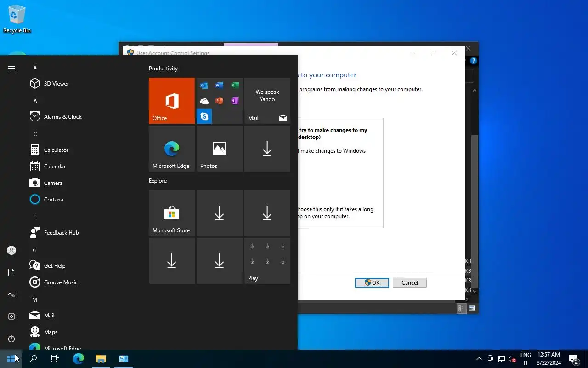Launch Camera from the app list

(x=83, y=183)
